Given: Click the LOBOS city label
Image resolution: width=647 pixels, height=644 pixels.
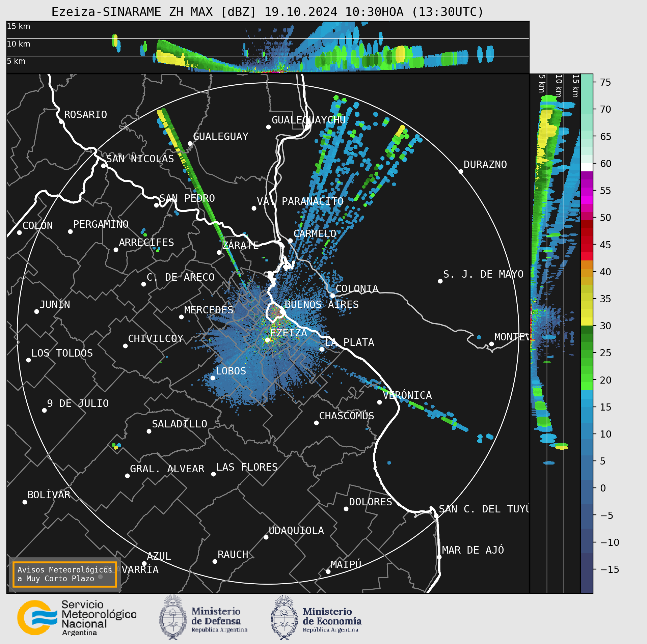Looking at the screenshot, I should (x=231, y=371).
